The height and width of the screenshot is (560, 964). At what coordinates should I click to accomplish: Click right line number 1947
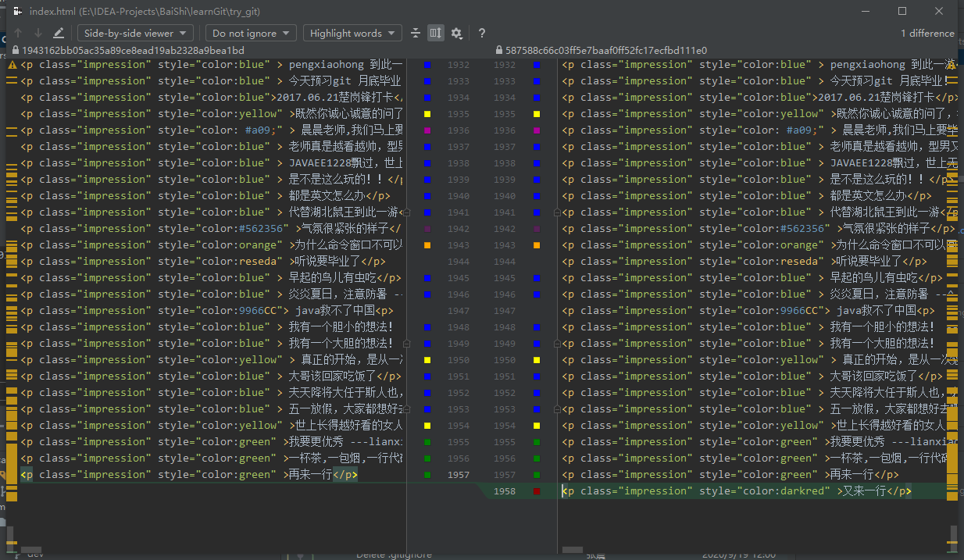[x=505, y=311]
